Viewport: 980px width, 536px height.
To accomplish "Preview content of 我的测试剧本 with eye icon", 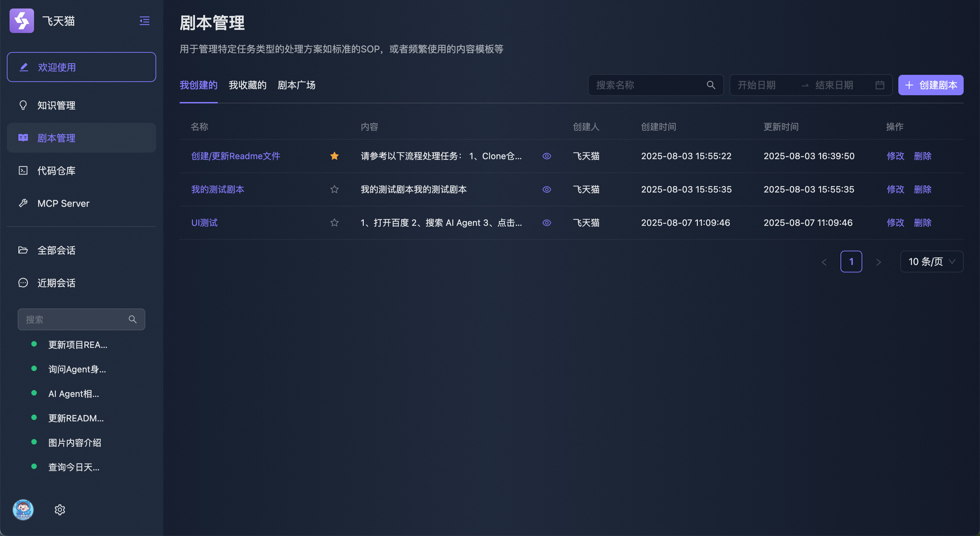I will (x=546, y=189).
